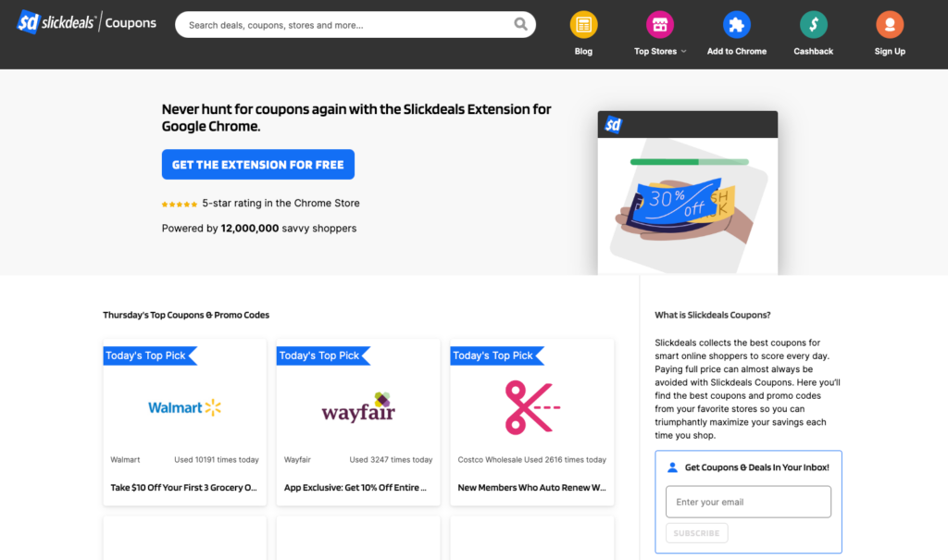Open Cashback via the dollar icon

[x=813, y=26]
